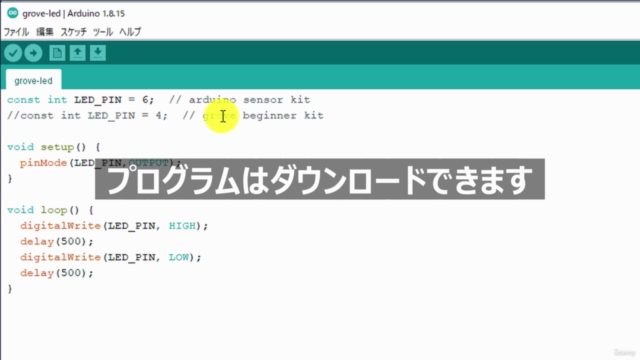The image size is (640, 360).
Task: Click the 'void loop()' line
Action: coord(50,210)
